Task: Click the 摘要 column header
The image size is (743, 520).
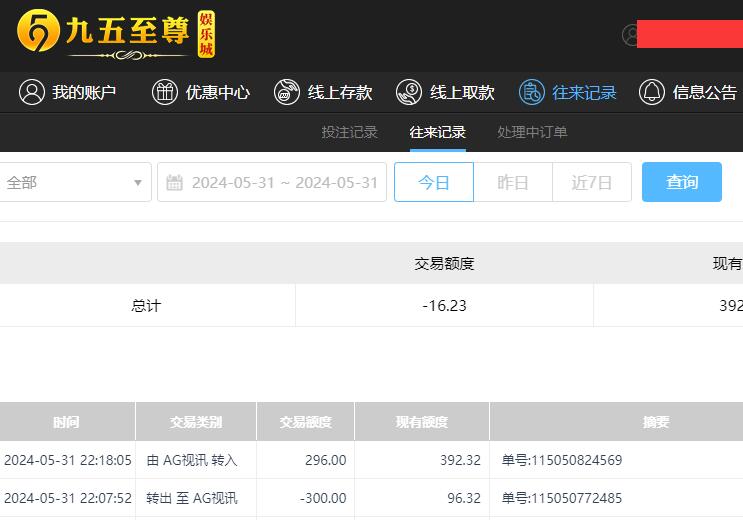Action: [656, 422]
